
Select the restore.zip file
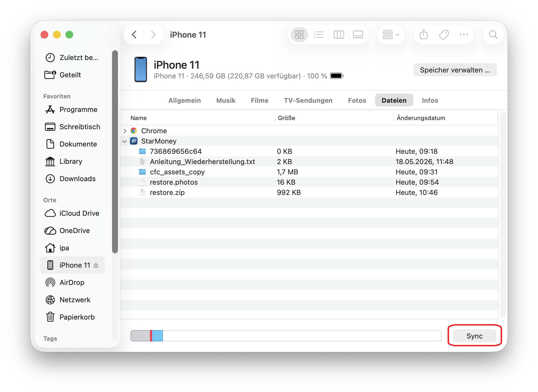point(309,192)
